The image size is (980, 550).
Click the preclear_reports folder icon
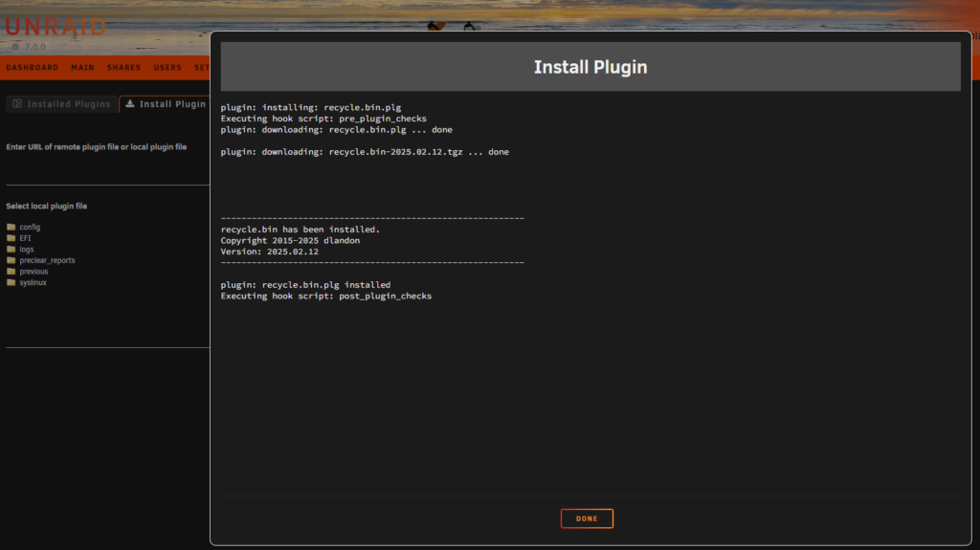click(11, 260)
